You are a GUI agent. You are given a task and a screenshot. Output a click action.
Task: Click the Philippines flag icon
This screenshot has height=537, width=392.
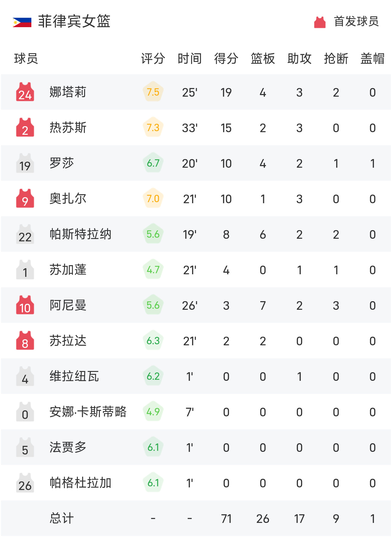tap(22, 22)
